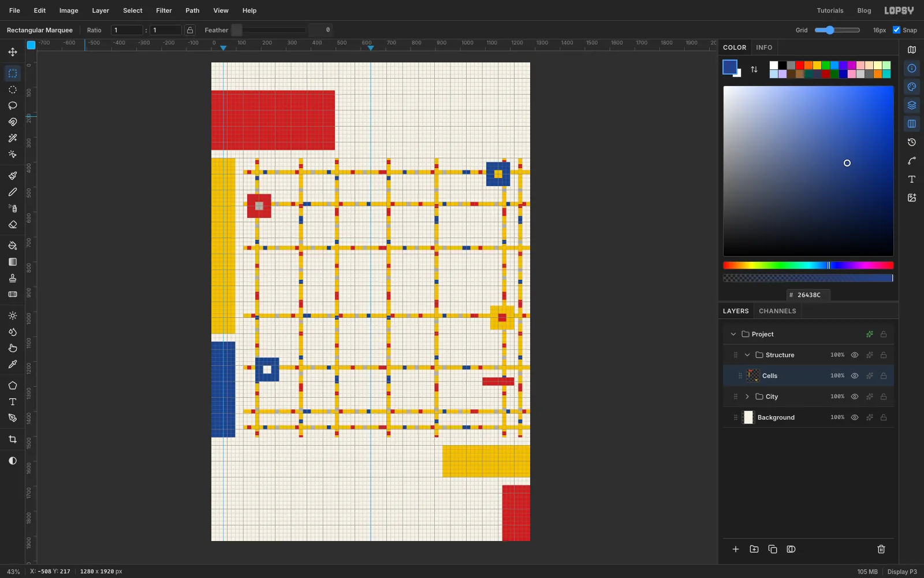924x578 pixels.
Task: Lock the Cells layer
Action: [884, 376]
